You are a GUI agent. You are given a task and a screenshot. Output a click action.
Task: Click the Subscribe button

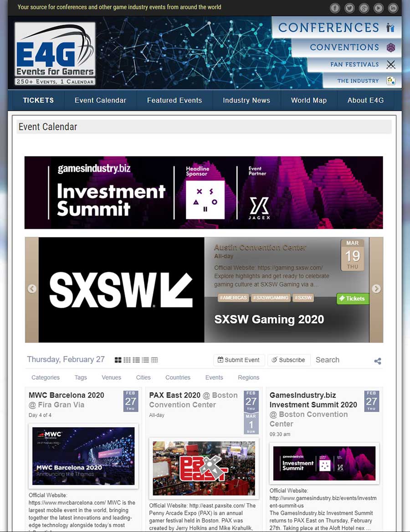288,360
